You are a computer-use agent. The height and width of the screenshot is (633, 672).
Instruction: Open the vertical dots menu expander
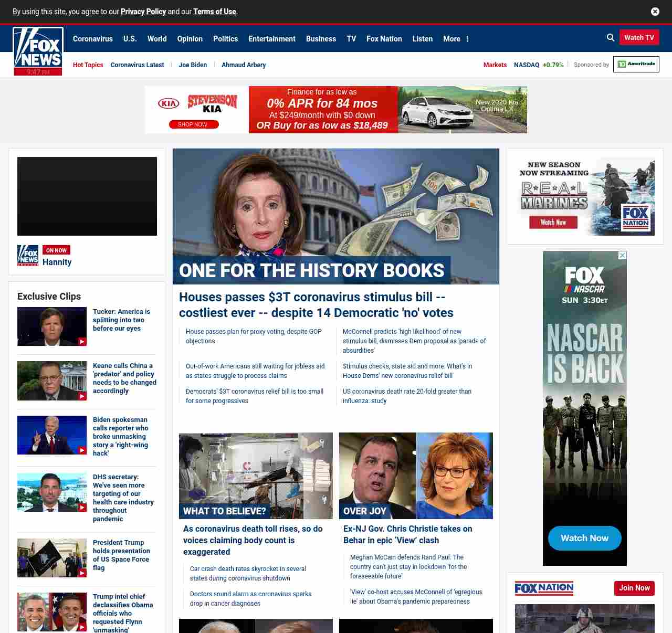click(467, 39)
